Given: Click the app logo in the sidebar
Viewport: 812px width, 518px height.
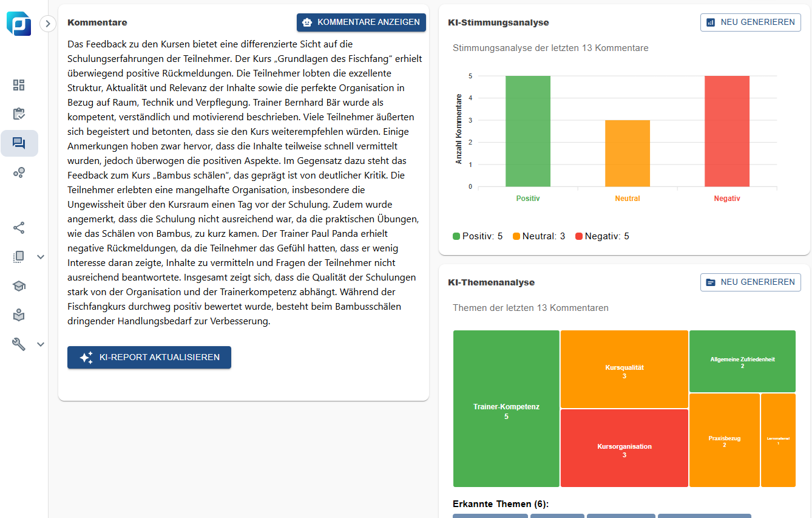Looking at the screenshot, I should coord(19,24).
